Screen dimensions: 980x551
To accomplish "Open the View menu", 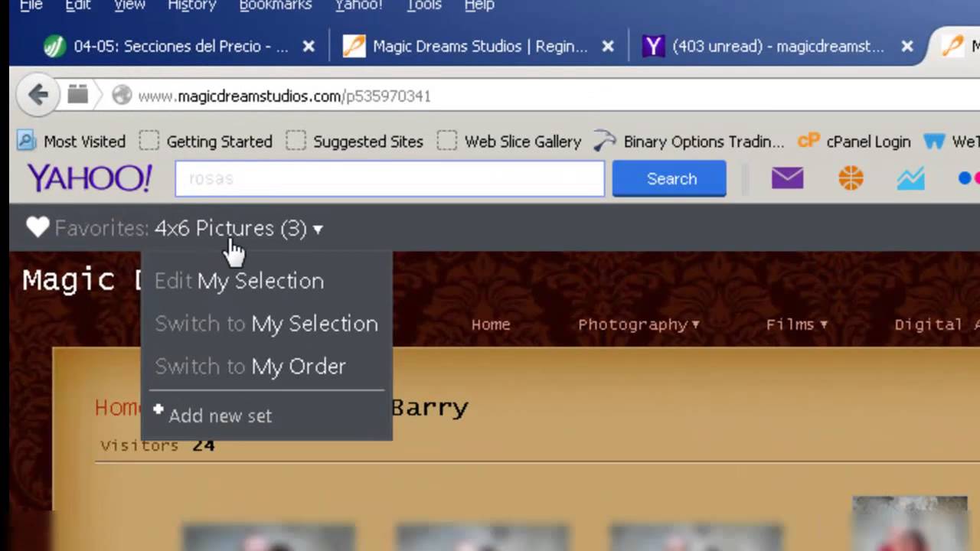I will point(129,6).
